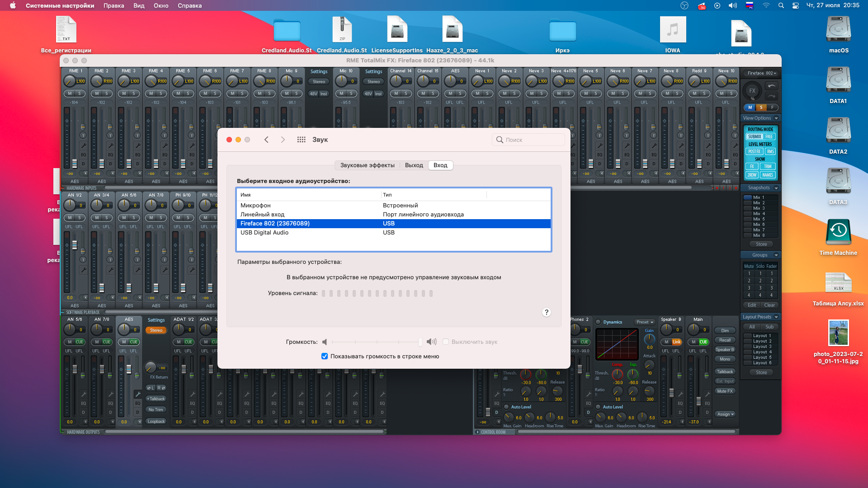868x488 pixels.
Task: Open wrench settings of RME 1 input
Action: (83, 145)
